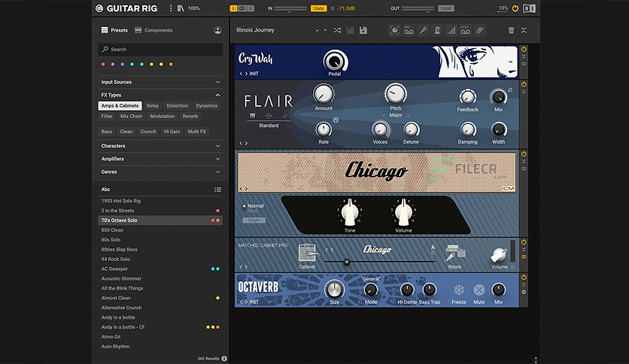This screenshot has height=364, width=629.
Task: Shuffle to a random preset
Action: coord(337,30)
